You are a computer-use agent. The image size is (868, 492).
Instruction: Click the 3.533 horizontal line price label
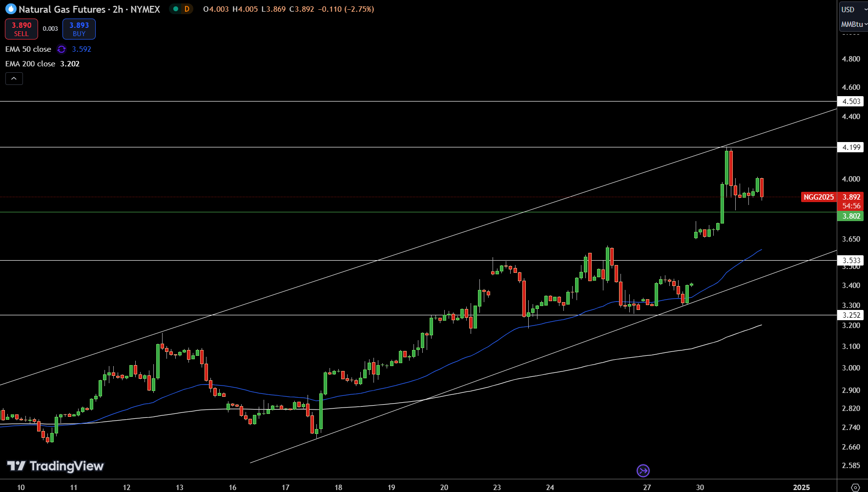pos(851,261)
